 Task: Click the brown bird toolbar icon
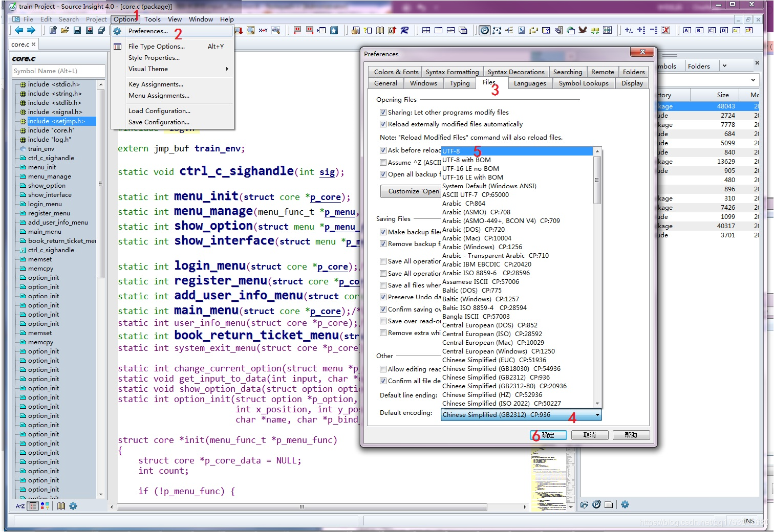[583, 30]
